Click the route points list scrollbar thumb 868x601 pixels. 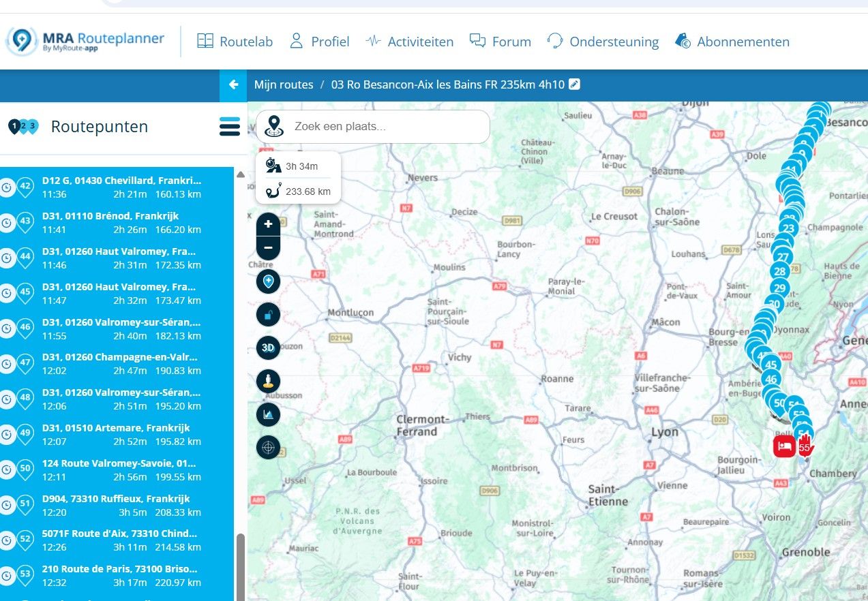click(x=240, y=567)
